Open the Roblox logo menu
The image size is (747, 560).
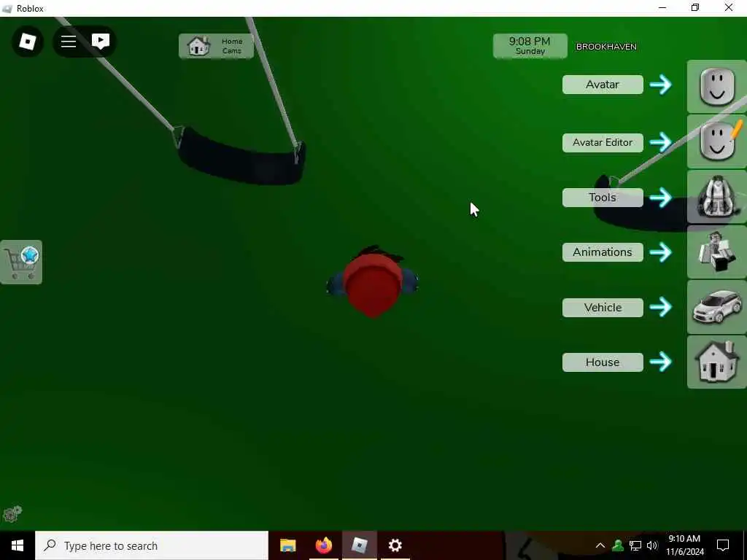28,42
